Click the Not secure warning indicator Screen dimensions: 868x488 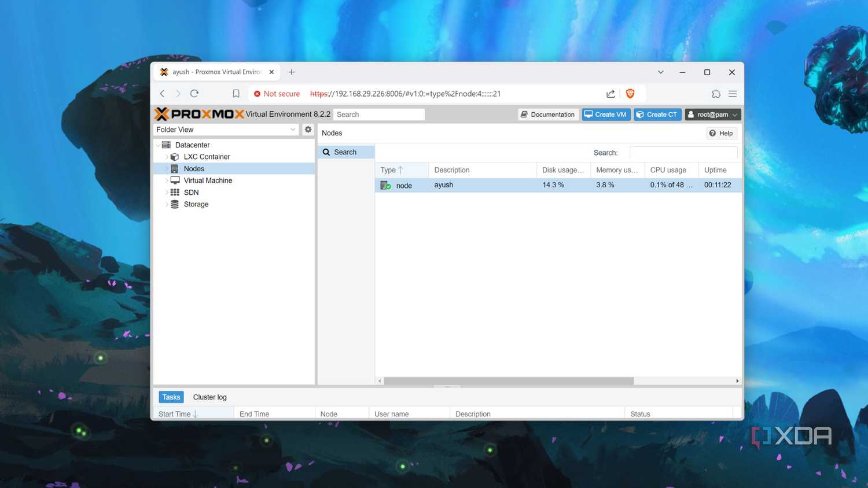point(277,94)
